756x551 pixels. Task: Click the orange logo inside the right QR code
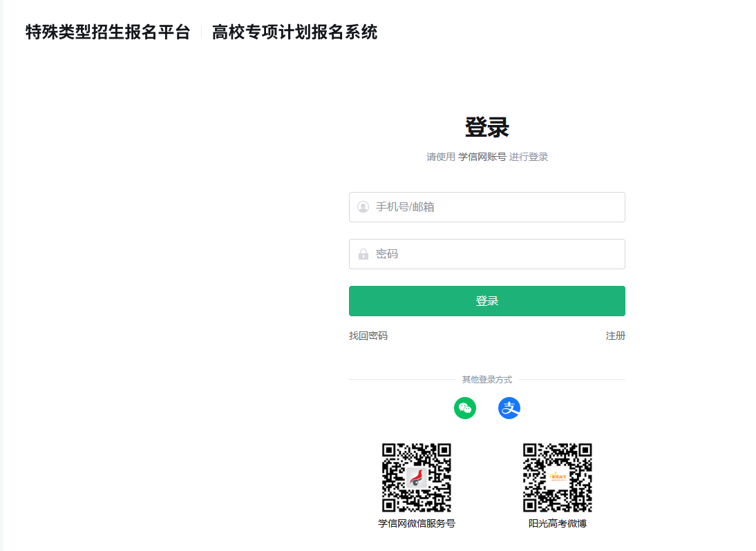point(558,477)
